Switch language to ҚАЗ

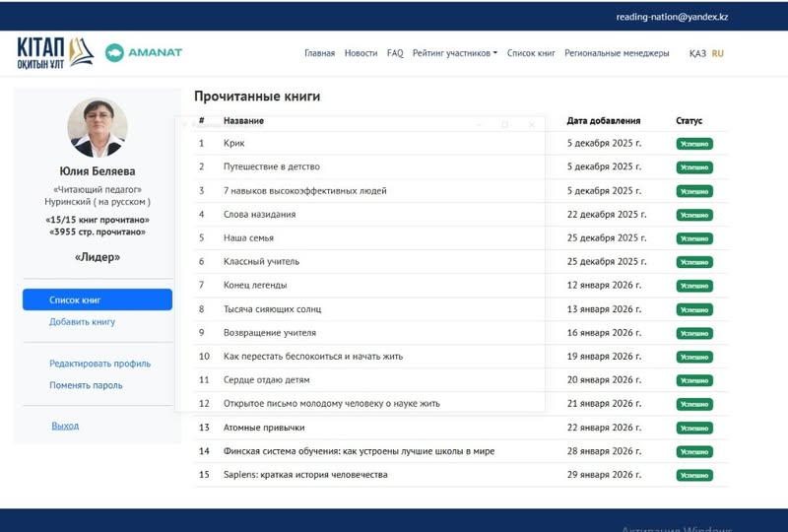tap(696, 53)
